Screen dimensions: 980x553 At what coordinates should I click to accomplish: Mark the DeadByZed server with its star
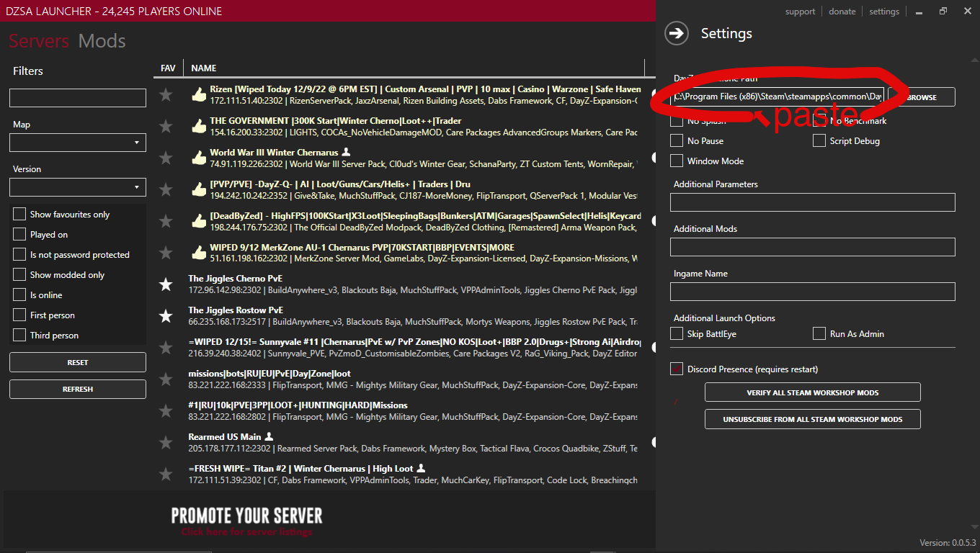pos(166,221)
